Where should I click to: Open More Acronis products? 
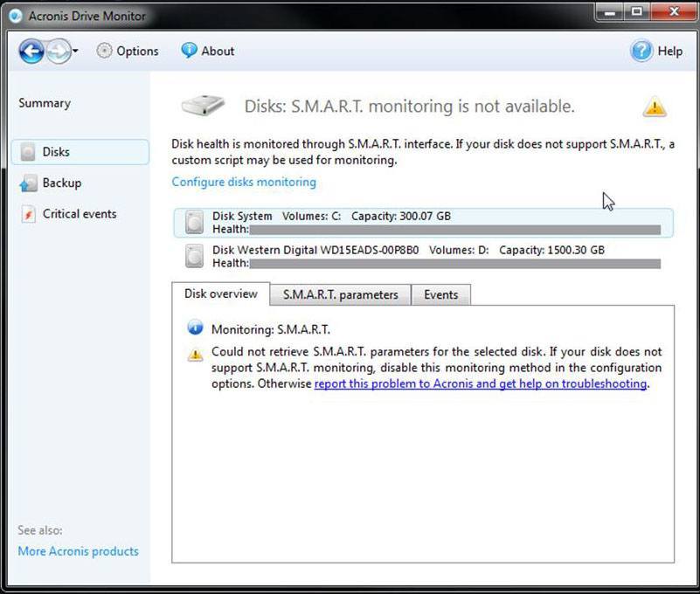pos(77,551)
